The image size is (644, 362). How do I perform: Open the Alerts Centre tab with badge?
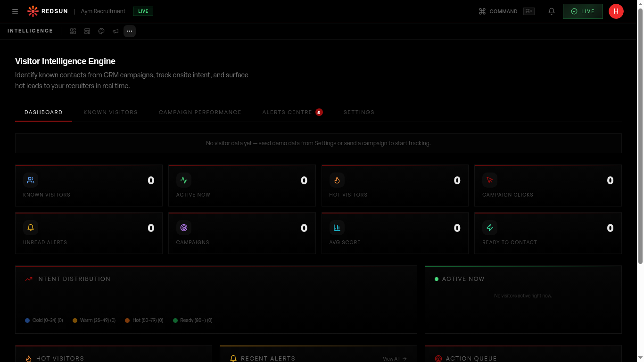click(x=287, y=112)
